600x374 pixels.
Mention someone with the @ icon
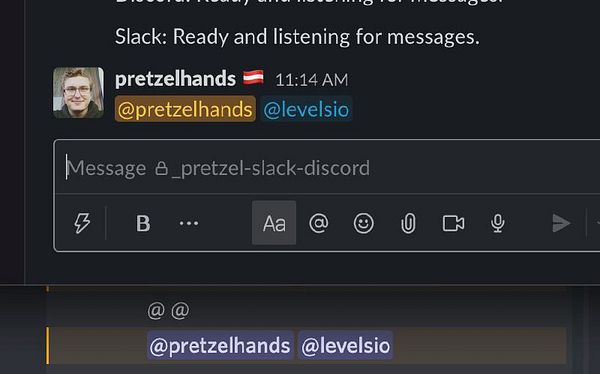(319, 223)
